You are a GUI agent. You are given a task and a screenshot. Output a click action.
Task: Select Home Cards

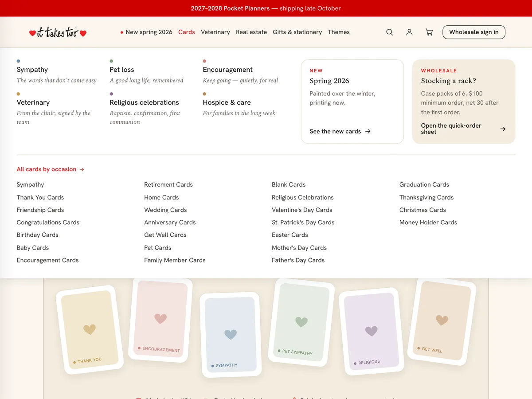tap(161, 197)
